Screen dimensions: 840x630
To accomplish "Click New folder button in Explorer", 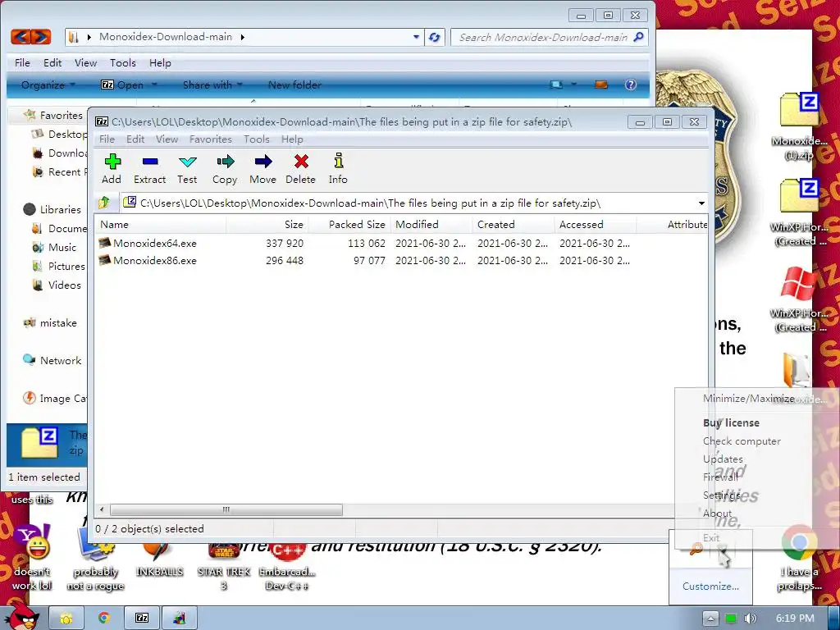I will click(x=294, y=84).
